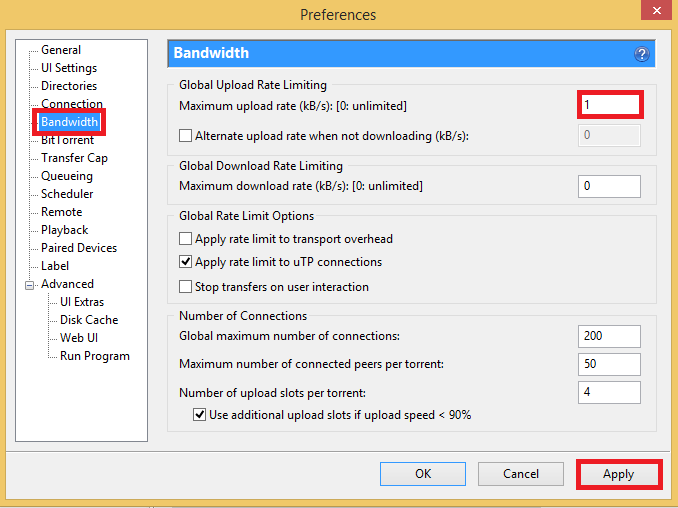Enable alternate upload rate when not downloading
Screen dimensions: 678x508
click(x=185, y=135)
